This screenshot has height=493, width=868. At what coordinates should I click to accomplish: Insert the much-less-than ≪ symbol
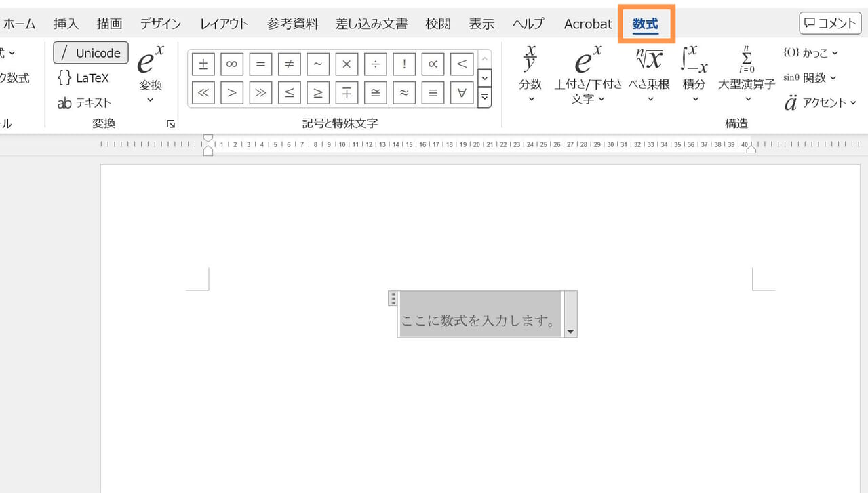203,93
